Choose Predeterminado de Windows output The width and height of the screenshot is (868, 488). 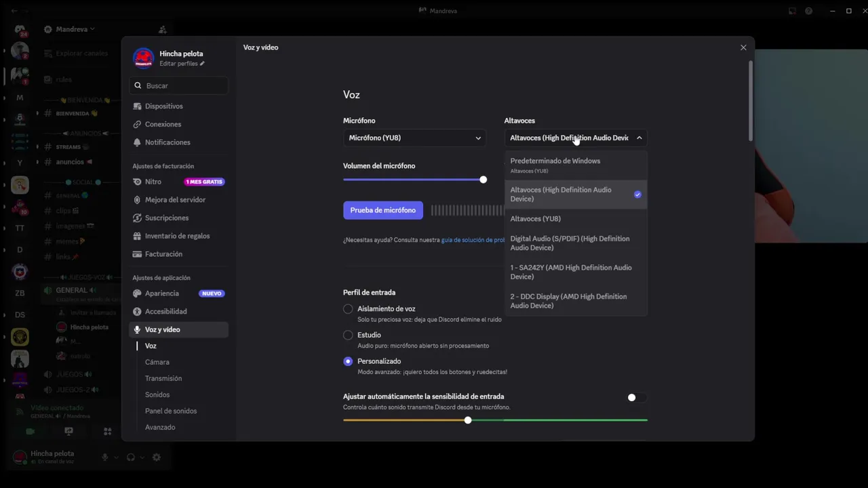point(576,165)
